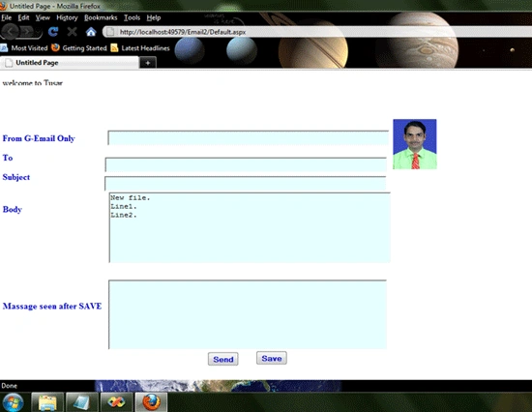
Task: Open Windows Explorer from the taskbar
Action: (x=47, y=402)
